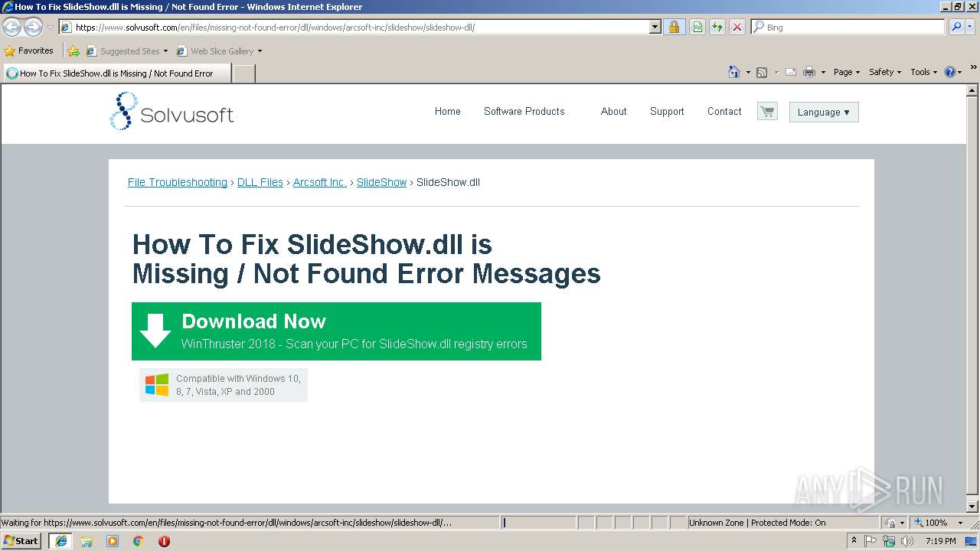Click the Bing search box
This screenshot has height=551, width=980.
(x=848, y=27)
